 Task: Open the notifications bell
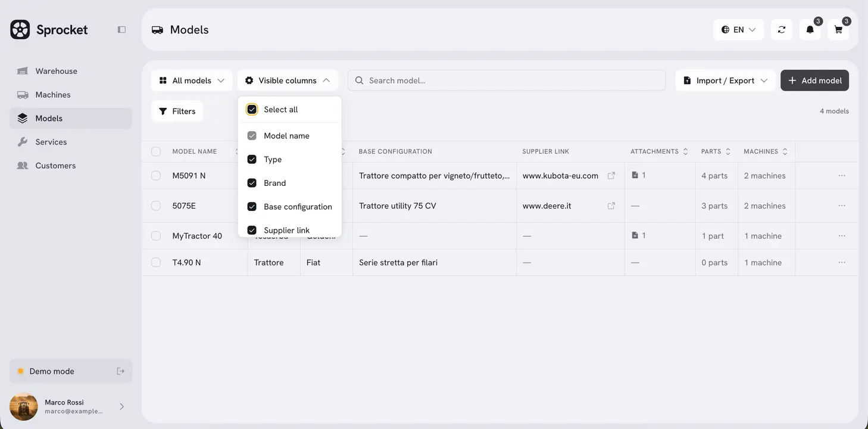(810, 30)
